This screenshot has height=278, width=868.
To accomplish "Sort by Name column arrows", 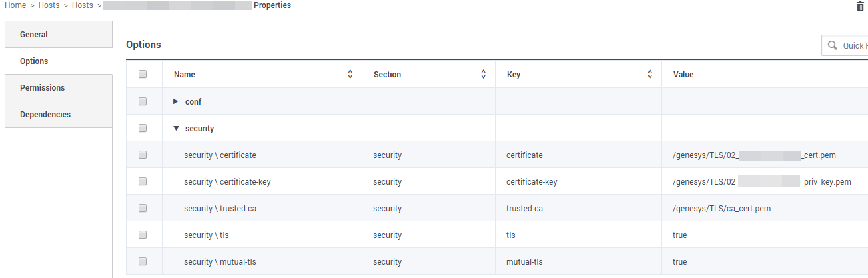I will (x=350, y=75).
